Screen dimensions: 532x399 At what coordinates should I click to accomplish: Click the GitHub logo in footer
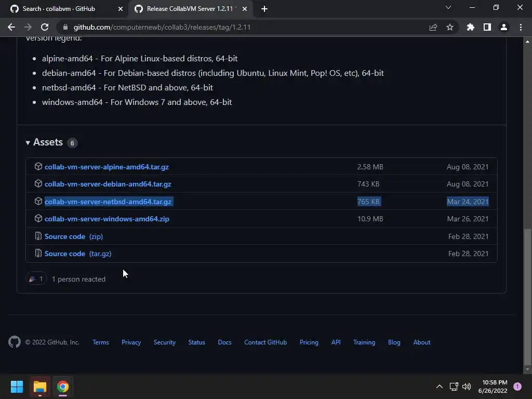15,342
